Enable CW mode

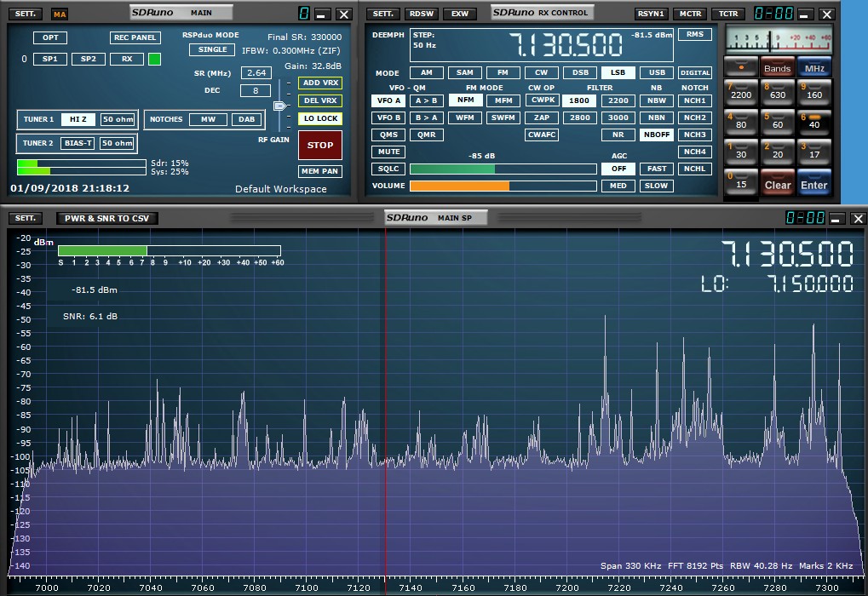542,72
